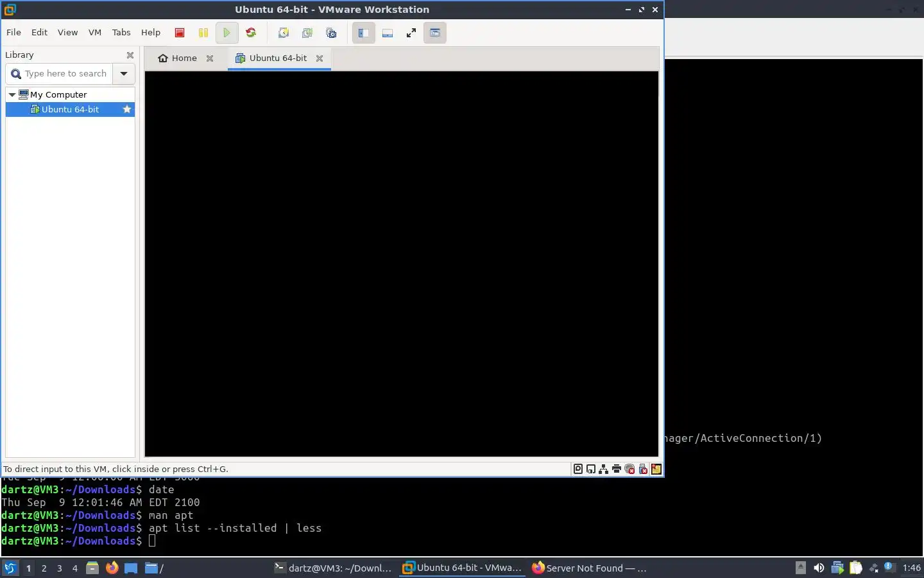Click the hard disk status icon
The image size is (924, 578).
pyautogui.click(x=578, y=469)
